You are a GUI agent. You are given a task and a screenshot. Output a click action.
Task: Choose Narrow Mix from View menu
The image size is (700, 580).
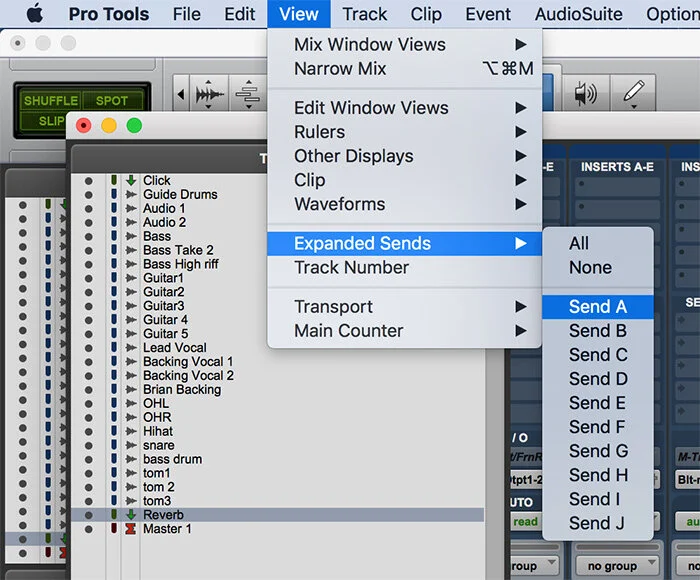click(404, 69)
